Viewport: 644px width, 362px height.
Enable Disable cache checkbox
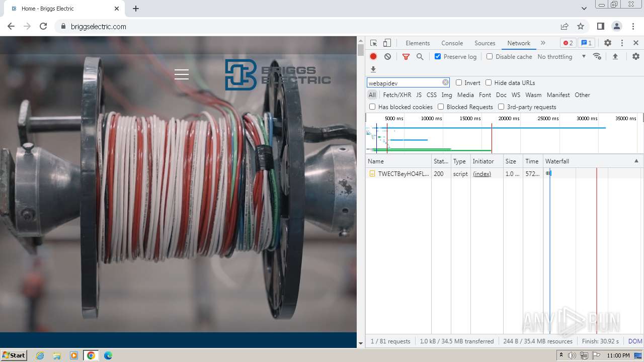(490, 56)
